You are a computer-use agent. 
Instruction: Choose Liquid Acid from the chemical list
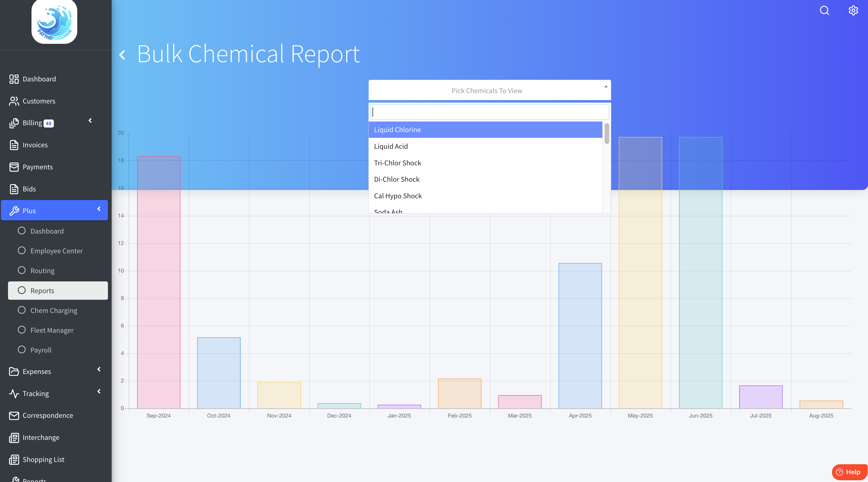point(391,146)
